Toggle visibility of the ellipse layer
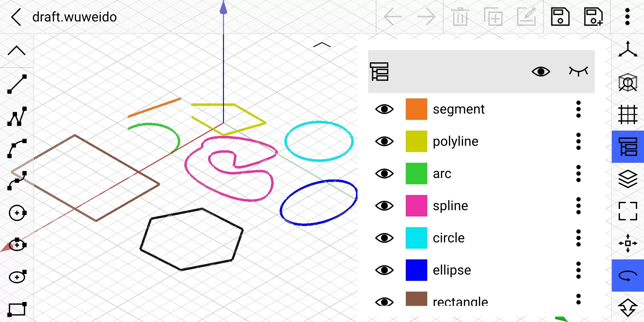 click(384, 270)
